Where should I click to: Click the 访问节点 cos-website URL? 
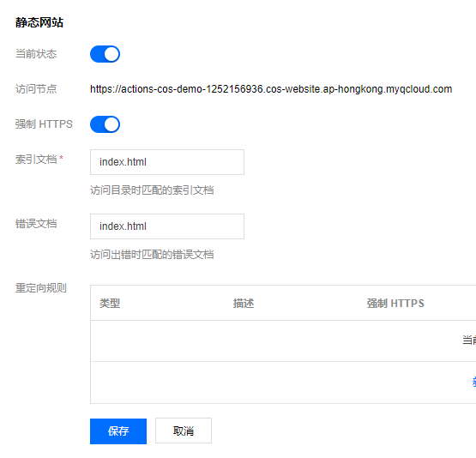[x=271, y=89]
